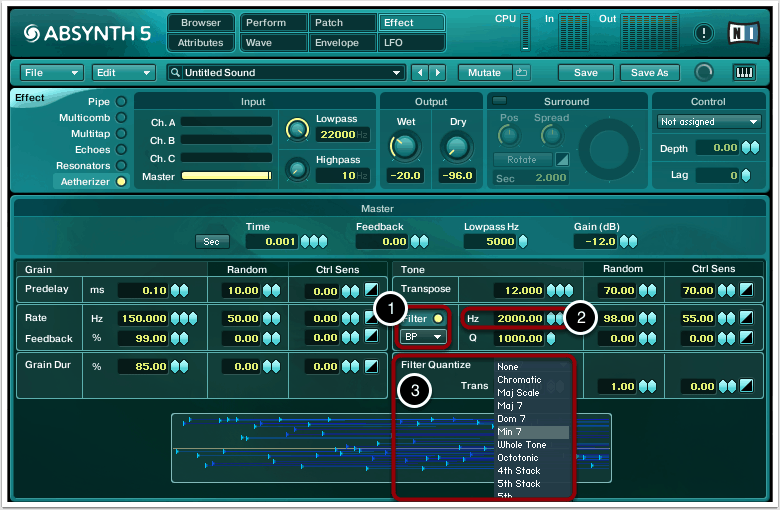
Task: Toggle the Surround enable switch
Action: pyautogui.click(x=499, y=101)
